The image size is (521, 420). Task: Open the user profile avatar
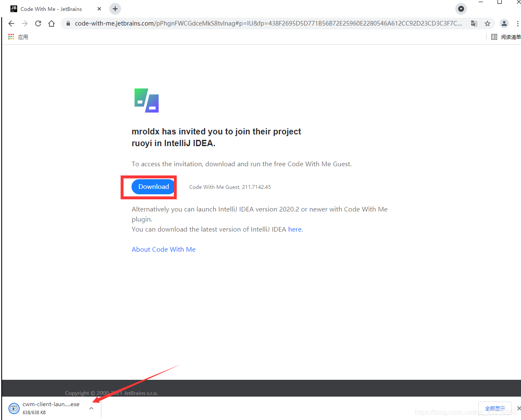point(504,23)
